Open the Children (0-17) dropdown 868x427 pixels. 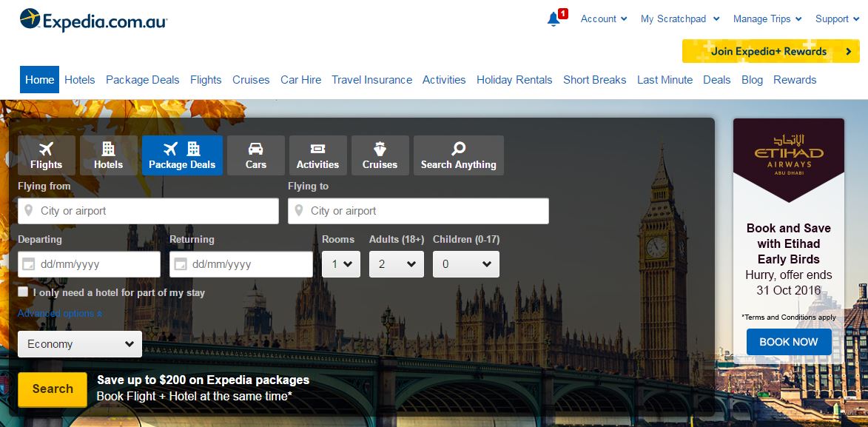(466, 264)
